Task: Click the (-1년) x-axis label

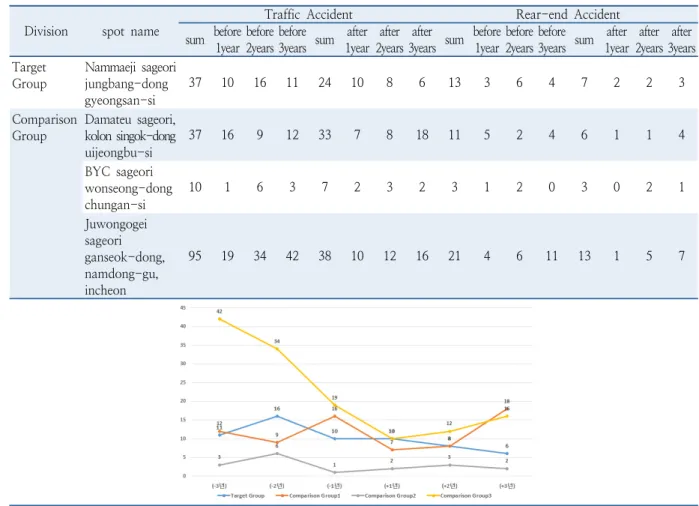Action: coord(334,485)
